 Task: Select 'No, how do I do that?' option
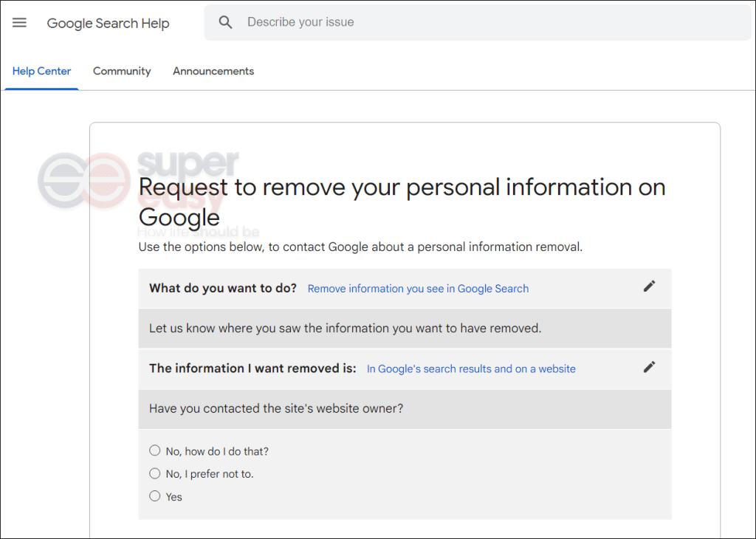(x=155, y=450)
